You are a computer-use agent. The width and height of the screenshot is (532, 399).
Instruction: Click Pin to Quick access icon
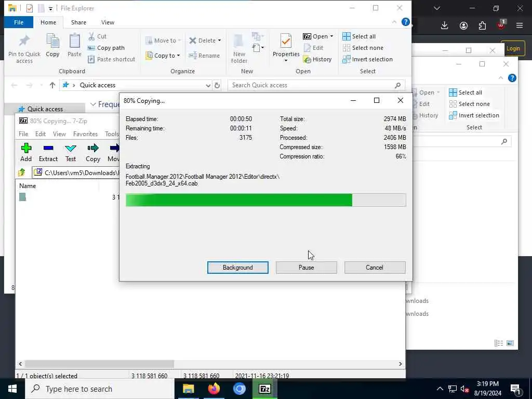24,41
